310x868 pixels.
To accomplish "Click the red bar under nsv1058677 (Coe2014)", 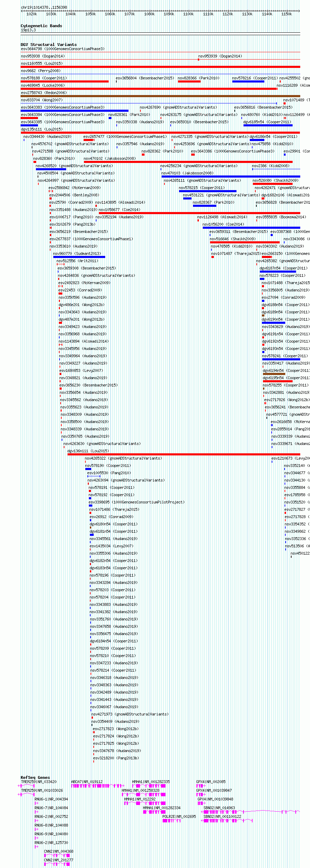I will click(x=200, y=213).
